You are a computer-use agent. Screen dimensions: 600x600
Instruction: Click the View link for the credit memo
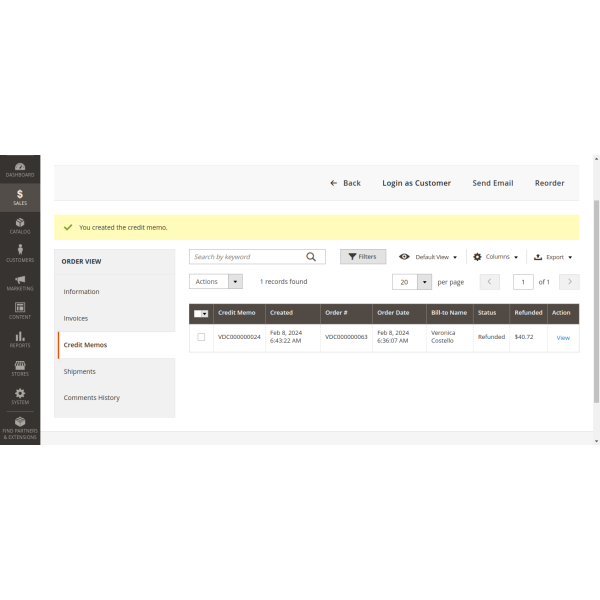(563, 338)
